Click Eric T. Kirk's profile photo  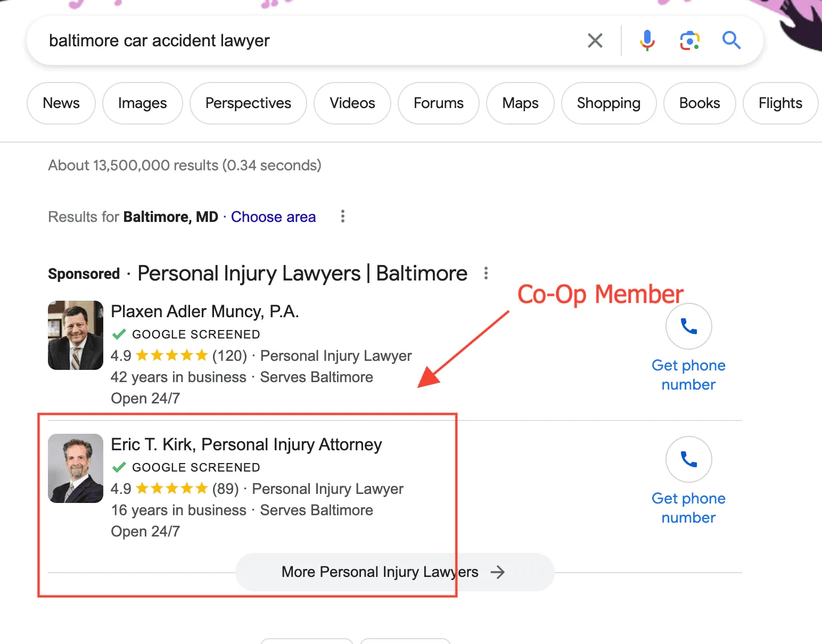click(76, 468)
